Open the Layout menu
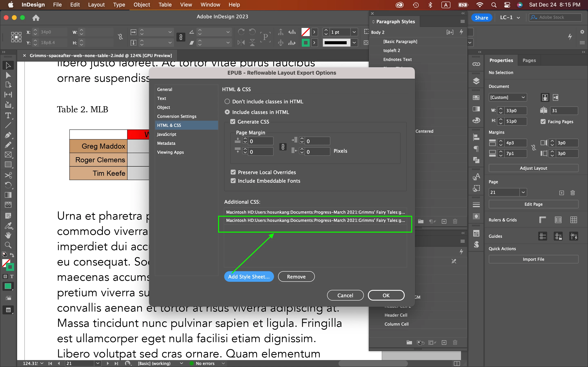This screenshot has height=367, width=588. pos(96,5)
